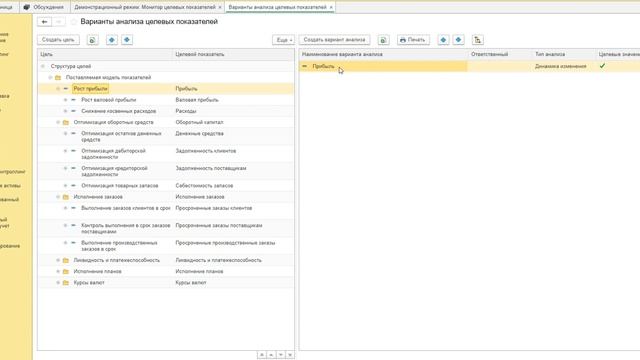640x360 pixels.
Task: Select the Оптимизация остатков денежных средств goal
Action: 121,136
